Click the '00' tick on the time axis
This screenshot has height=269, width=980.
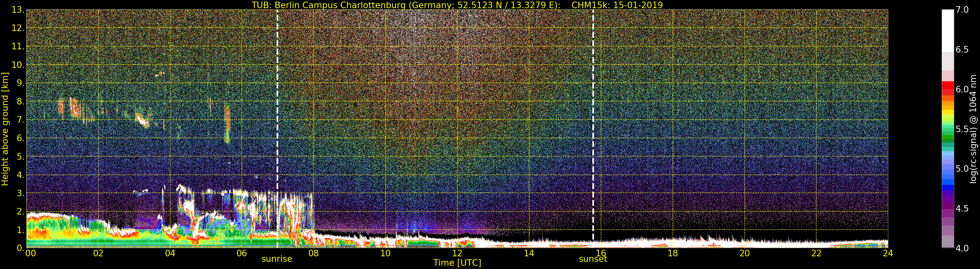coord(30,253)
